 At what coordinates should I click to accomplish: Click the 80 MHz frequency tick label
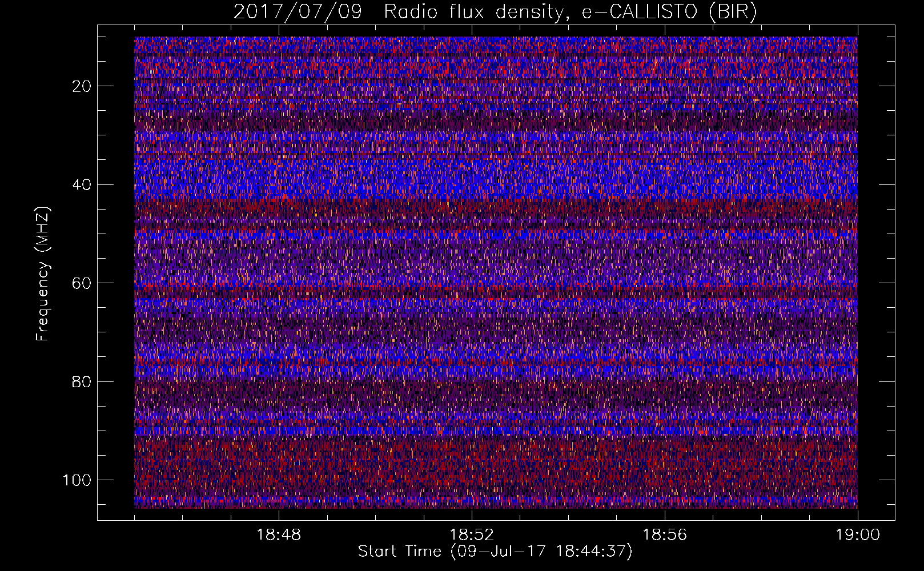[x=82, y=382]
